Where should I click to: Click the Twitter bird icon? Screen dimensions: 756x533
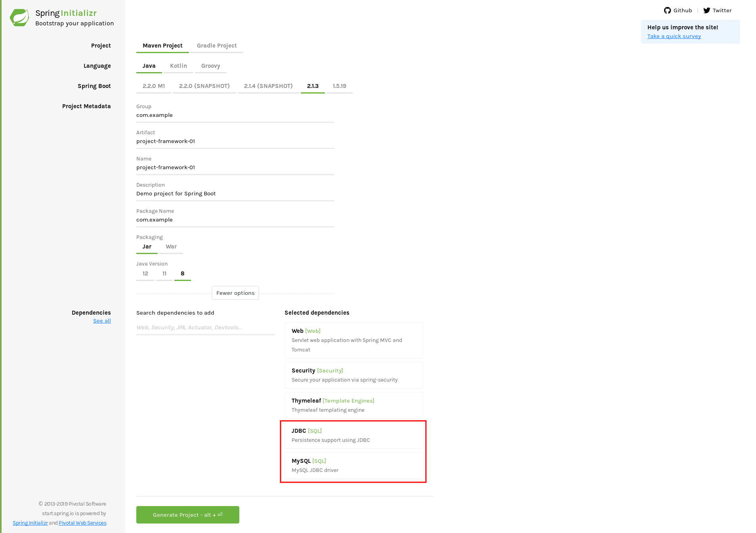tap(707, 10)
